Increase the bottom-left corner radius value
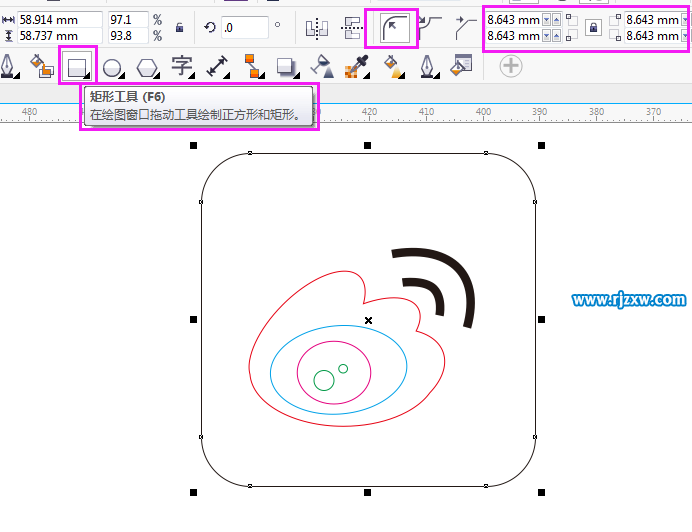The height and width of the screenshot is (532, 692). (x=556, y=36)
